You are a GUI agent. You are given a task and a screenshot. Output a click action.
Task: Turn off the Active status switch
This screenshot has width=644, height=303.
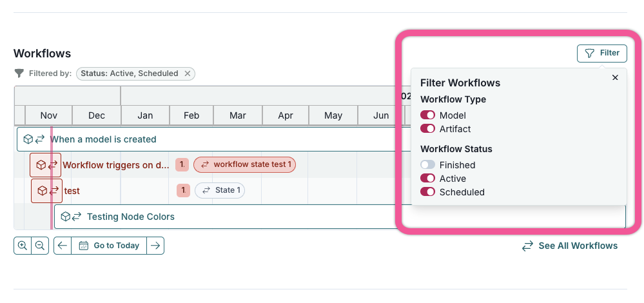(428, 179)
